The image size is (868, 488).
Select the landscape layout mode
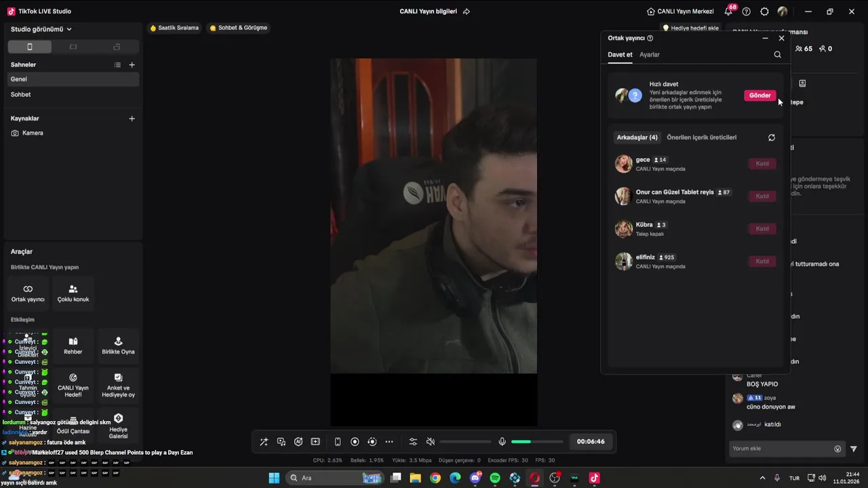(x=73, y=47)
